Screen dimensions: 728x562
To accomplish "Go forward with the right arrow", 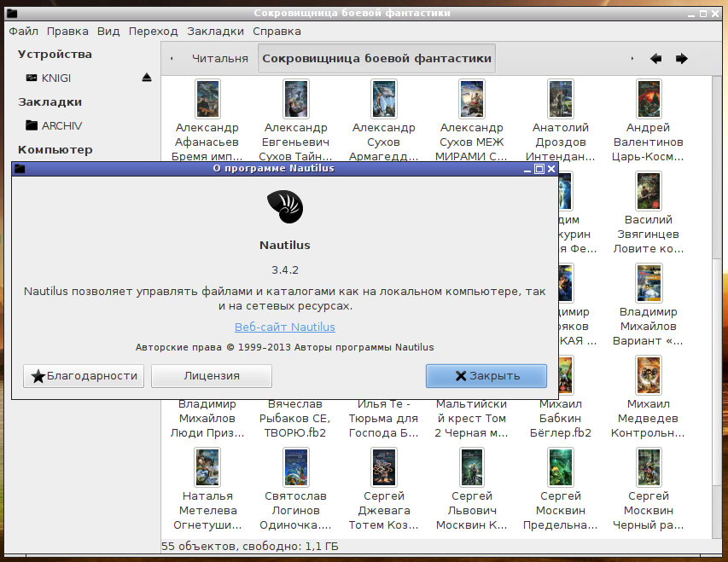I will pos(681,59).
